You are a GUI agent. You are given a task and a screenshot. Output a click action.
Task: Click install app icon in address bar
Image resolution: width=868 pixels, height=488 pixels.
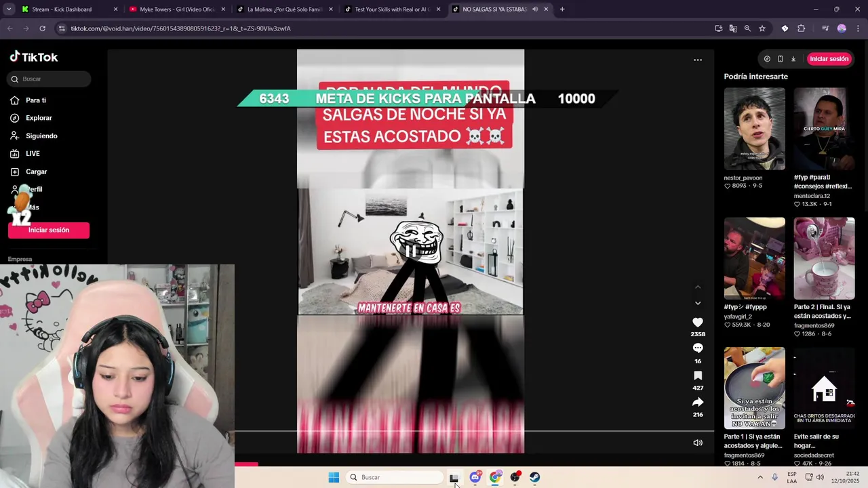tap(719, 28)
